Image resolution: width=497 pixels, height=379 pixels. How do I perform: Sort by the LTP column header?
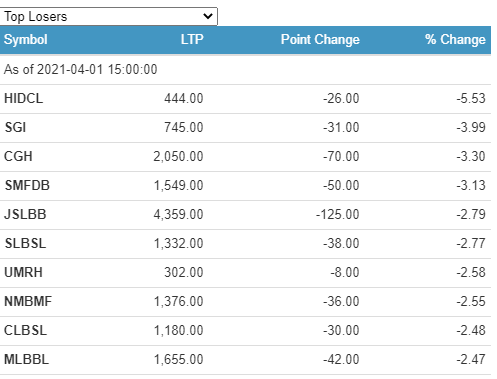coord(192,40)
